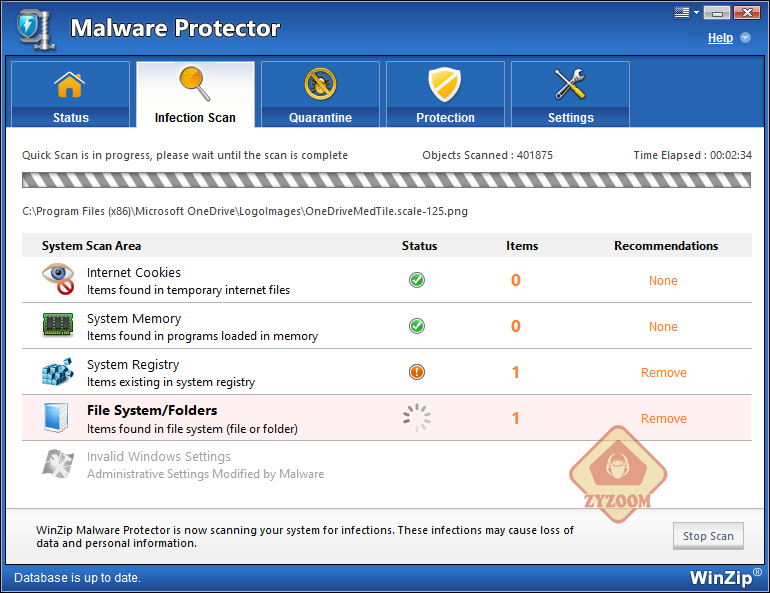Screen dimensions: 770x593
Task: Close the Malware Protector window
Action: pyautogui.click(x=747, y=13)
